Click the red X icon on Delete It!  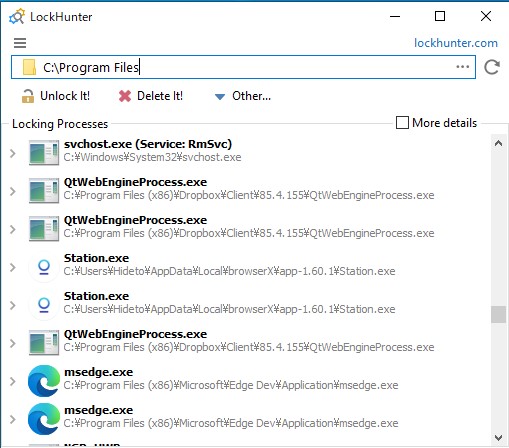tap(125, 96)
